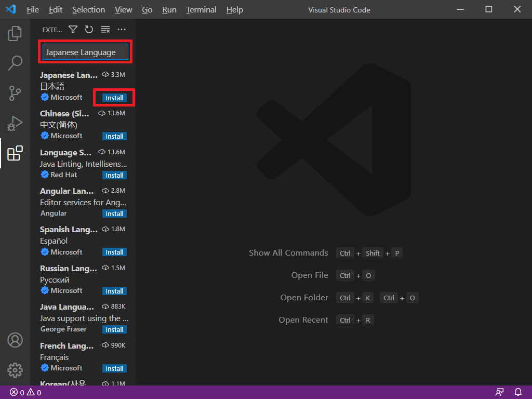Click the Français extension description
This screenshot has width=532, height=399.
(x=54, y=357)
